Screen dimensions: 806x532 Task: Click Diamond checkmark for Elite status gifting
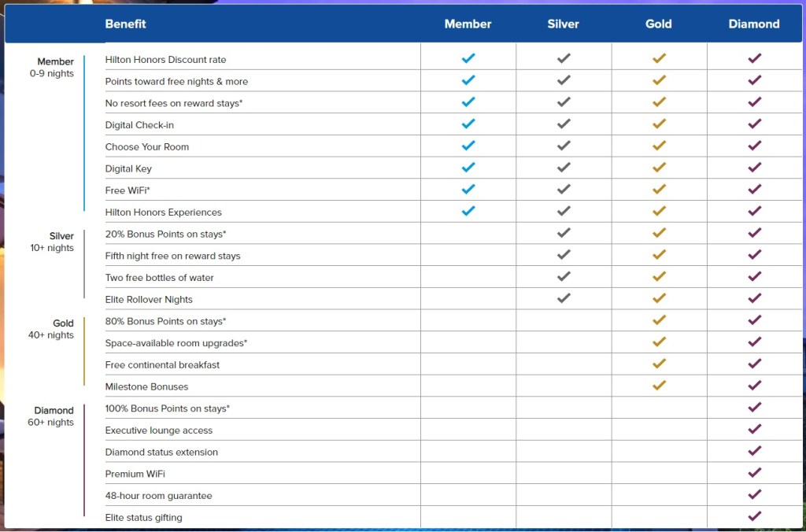coord(755,516)
